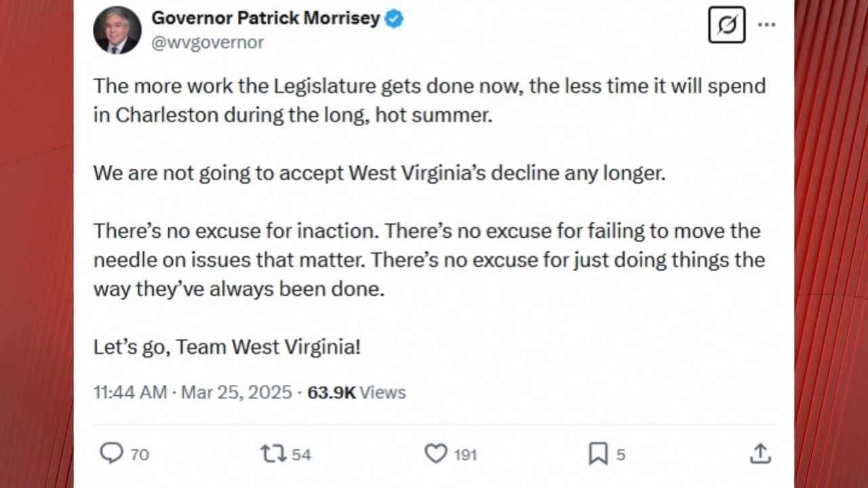This screenshot has width=868, height=488.
Task: Open the @wvgovernor handle link
Action: tap(207, 43)
